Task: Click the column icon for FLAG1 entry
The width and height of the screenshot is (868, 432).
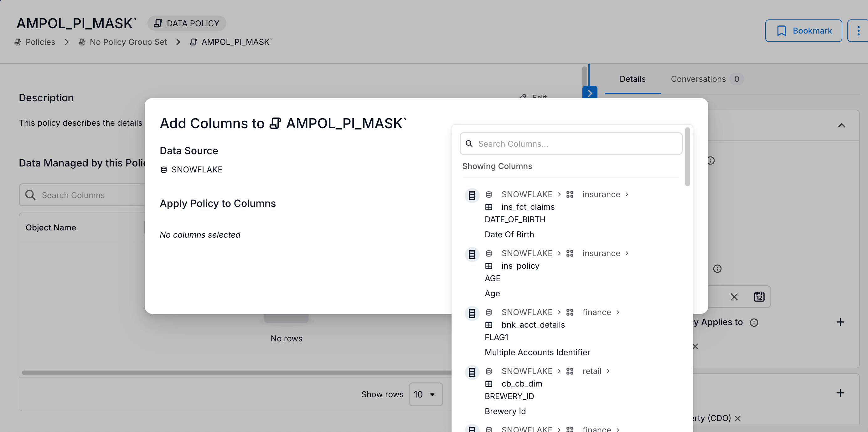Action: point(472,313)
